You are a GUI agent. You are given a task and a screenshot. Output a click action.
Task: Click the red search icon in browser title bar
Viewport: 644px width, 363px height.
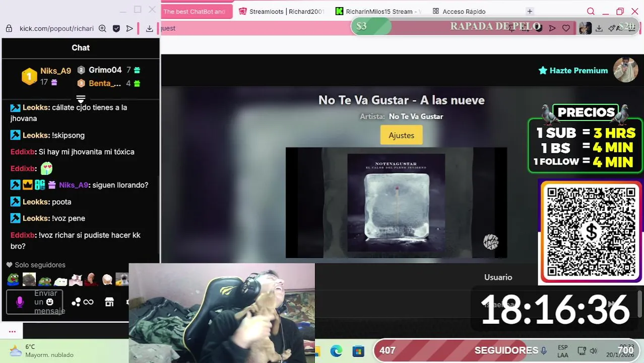click(591, 11)
